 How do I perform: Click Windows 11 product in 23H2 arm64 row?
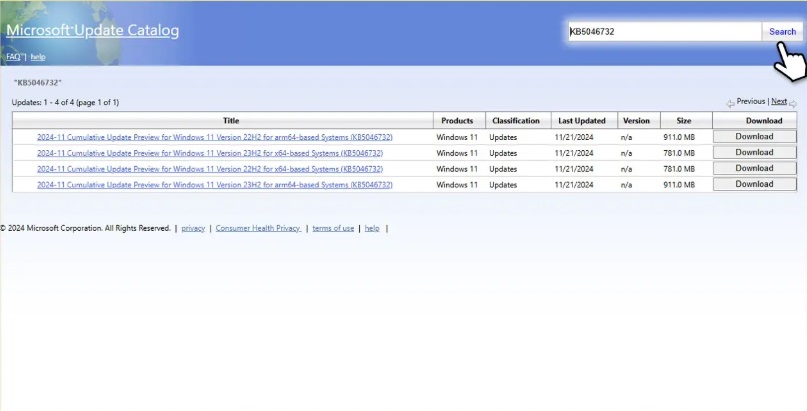click(457, 185)
